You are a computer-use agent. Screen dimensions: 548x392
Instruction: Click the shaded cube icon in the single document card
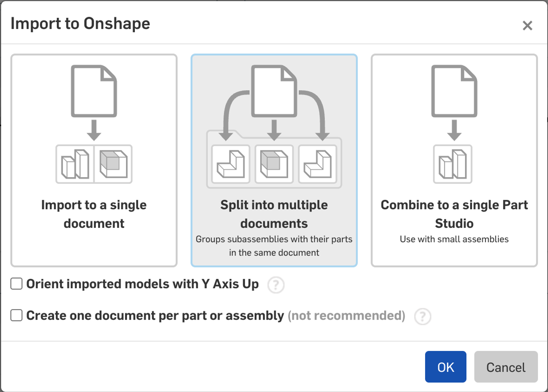coord(113,164)
